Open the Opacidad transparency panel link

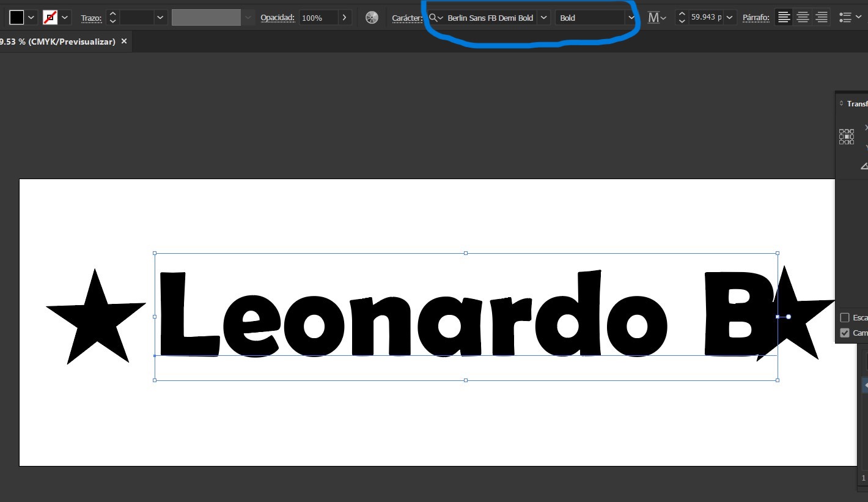[278, 18]
